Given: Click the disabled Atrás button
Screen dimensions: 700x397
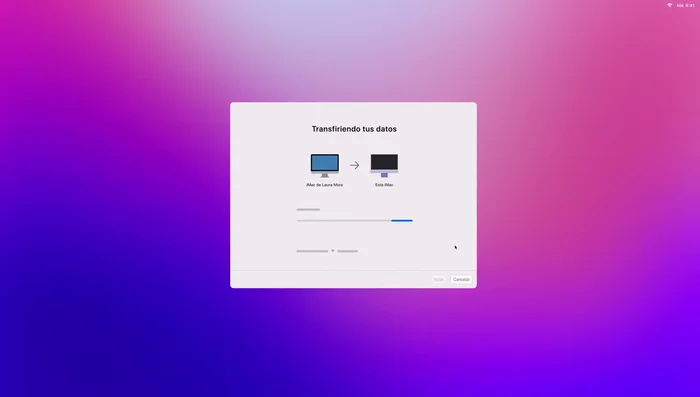Looking at the screenshot, I should point(438,280).
